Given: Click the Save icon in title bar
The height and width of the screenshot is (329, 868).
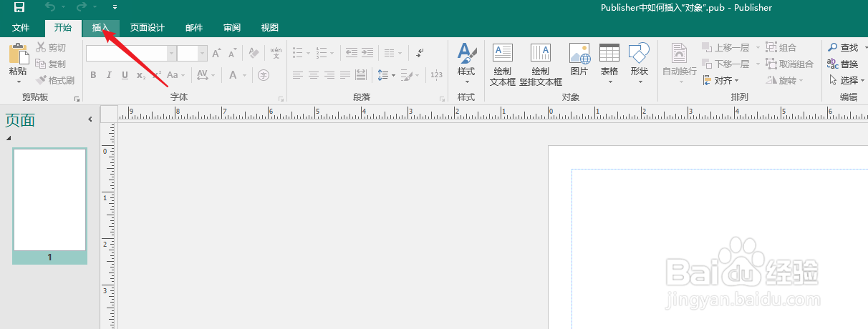Looking at the screenshot, I should pos(19,8).
